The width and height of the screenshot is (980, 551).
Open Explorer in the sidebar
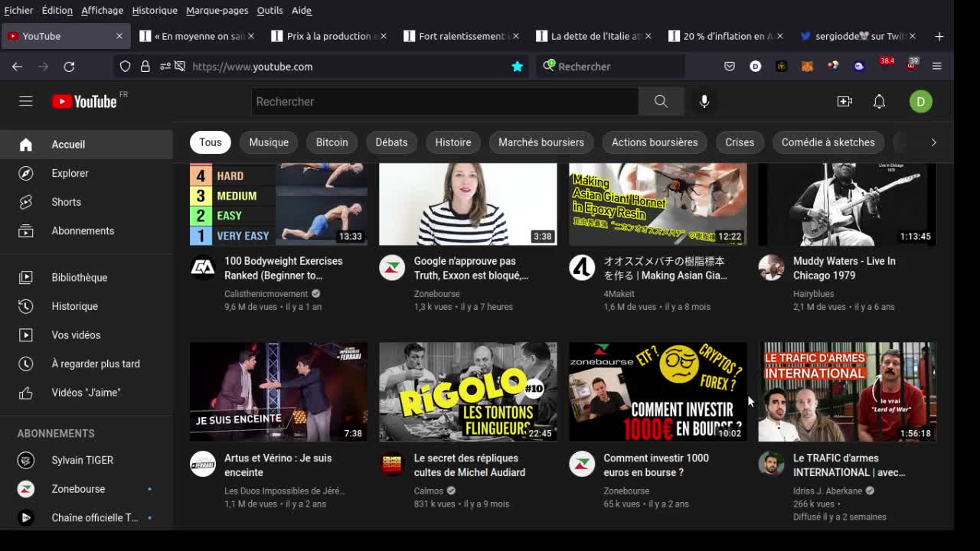click(87, 173)
